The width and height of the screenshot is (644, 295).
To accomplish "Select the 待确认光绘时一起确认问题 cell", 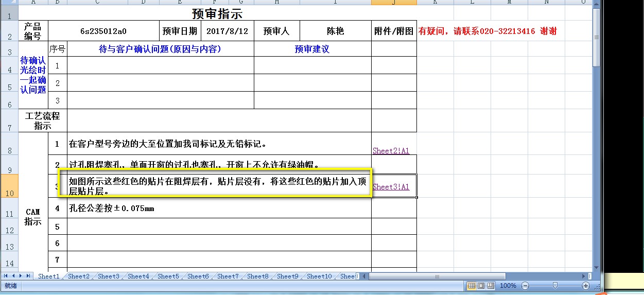I will click(x=33, y=75).
